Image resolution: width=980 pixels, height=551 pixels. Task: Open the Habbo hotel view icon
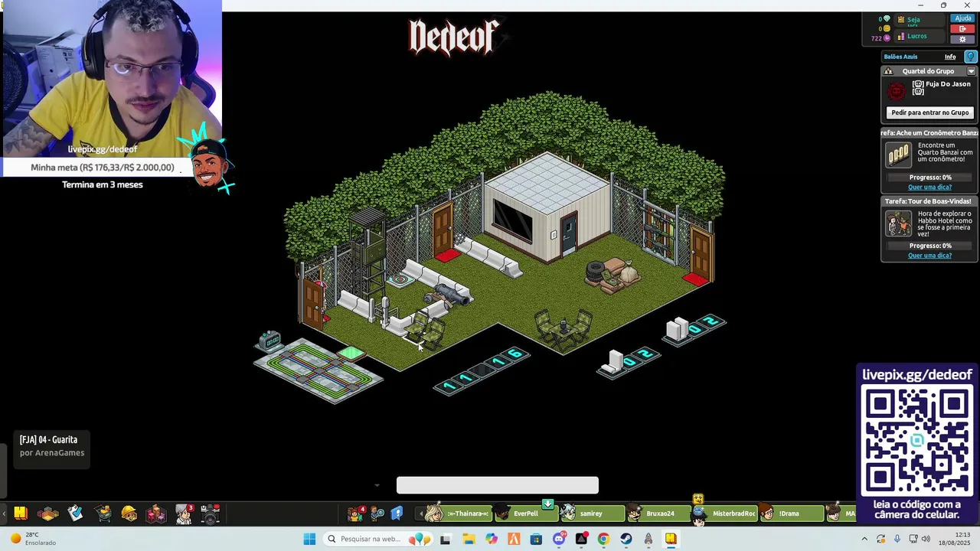tap(21, 514)
